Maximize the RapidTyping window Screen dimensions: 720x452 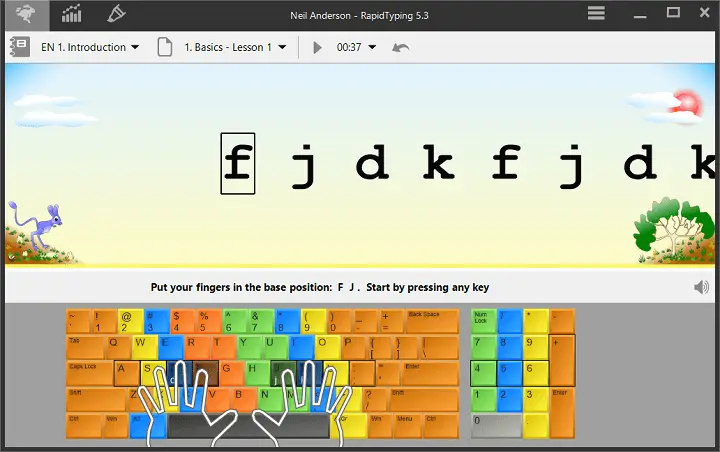673,12
